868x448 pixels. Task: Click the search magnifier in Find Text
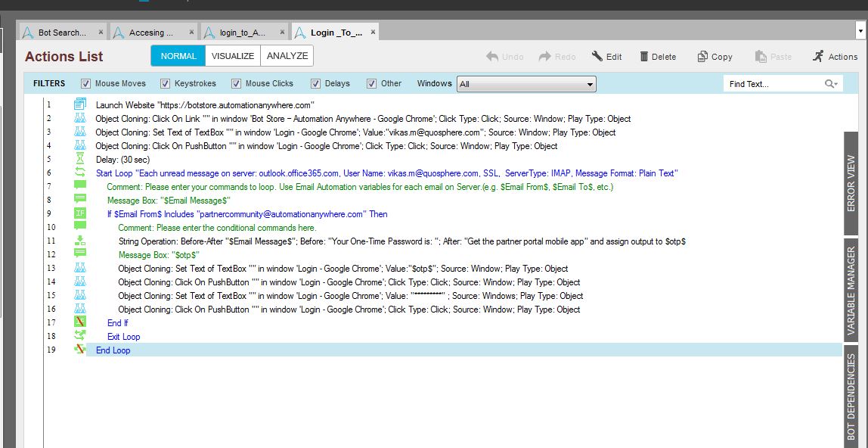pos(830,84)
